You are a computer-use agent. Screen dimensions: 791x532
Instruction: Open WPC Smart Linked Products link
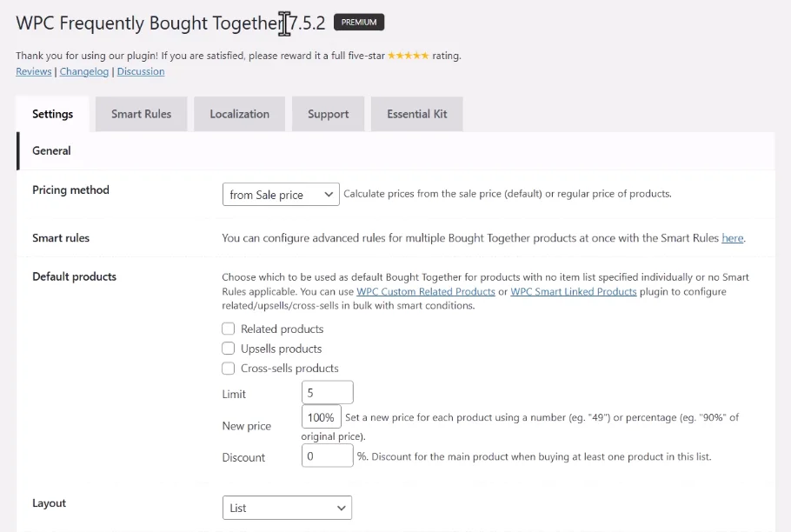pos(574,291)
